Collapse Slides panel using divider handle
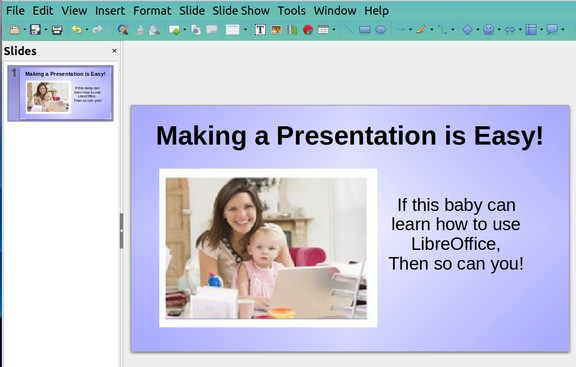The width and height of the screenshot is (576, 367). tap(121, 231)
